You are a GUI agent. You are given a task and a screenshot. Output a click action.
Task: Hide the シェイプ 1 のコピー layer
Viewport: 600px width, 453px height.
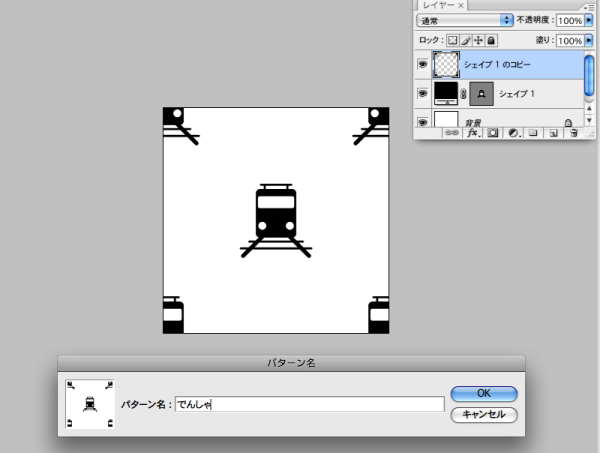[422, 64]
